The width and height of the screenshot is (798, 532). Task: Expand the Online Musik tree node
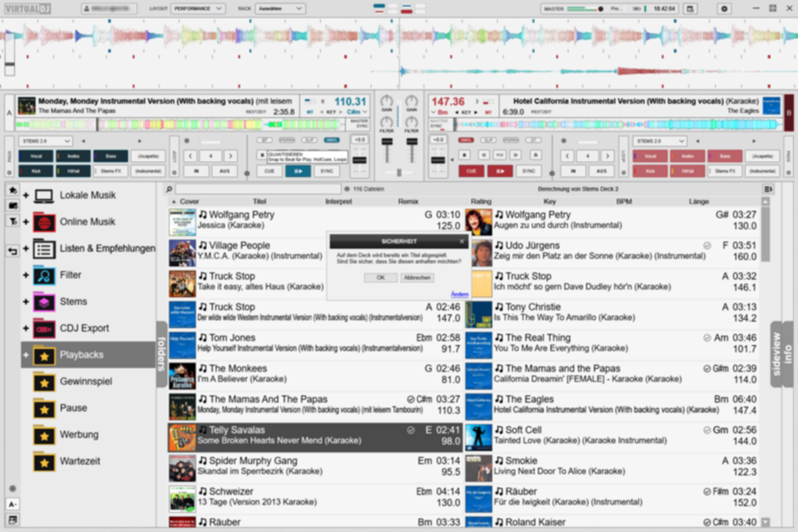26,222
